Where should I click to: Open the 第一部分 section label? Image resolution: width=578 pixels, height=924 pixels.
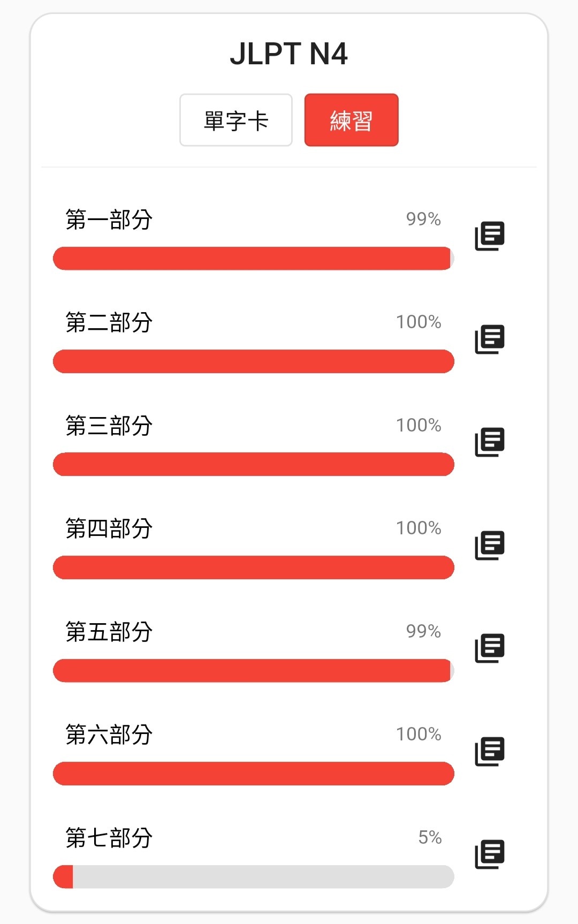(109, 219)
